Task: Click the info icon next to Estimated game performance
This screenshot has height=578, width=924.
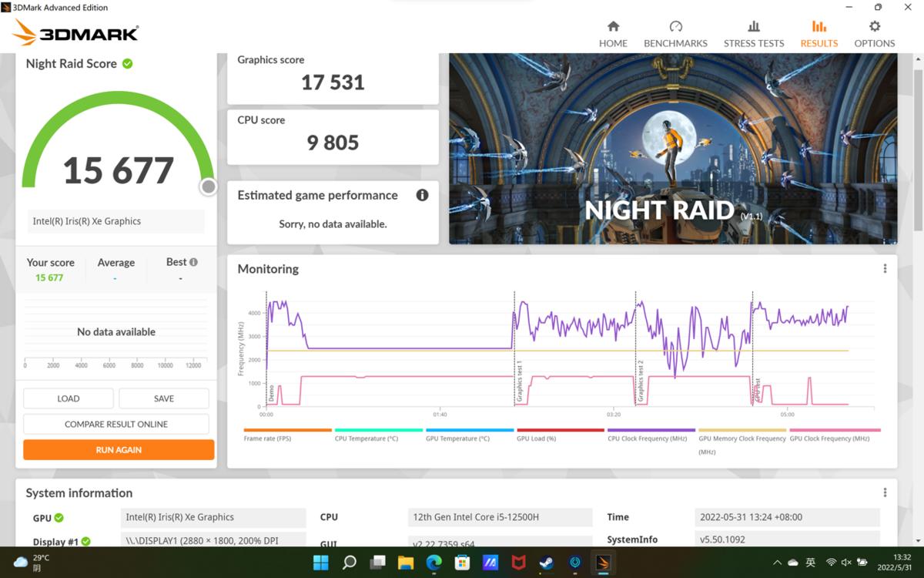Action: pos(422,195)
